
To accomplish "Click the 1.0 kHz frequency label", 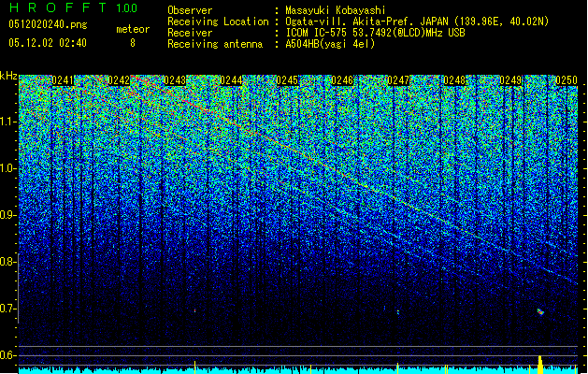I will (x=8, y=169).
